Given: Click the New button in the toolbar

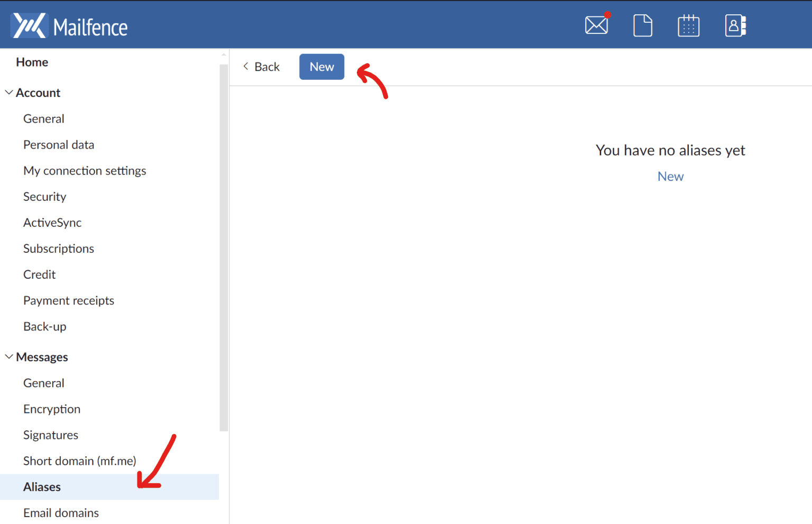Looking at the screenshot, I should [x=321, y=67].
